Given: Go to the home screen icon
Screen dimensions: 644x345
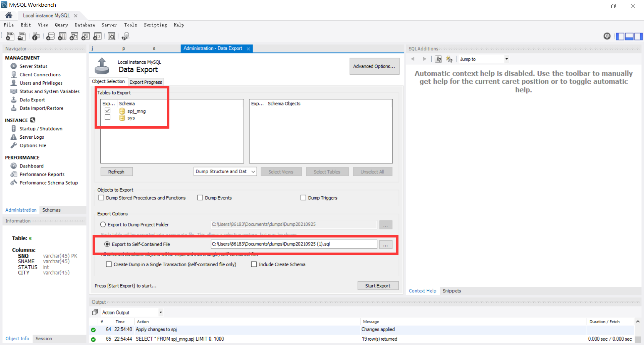Looking at the screenshot, I should pyautogui.click(x=9, y=15).
